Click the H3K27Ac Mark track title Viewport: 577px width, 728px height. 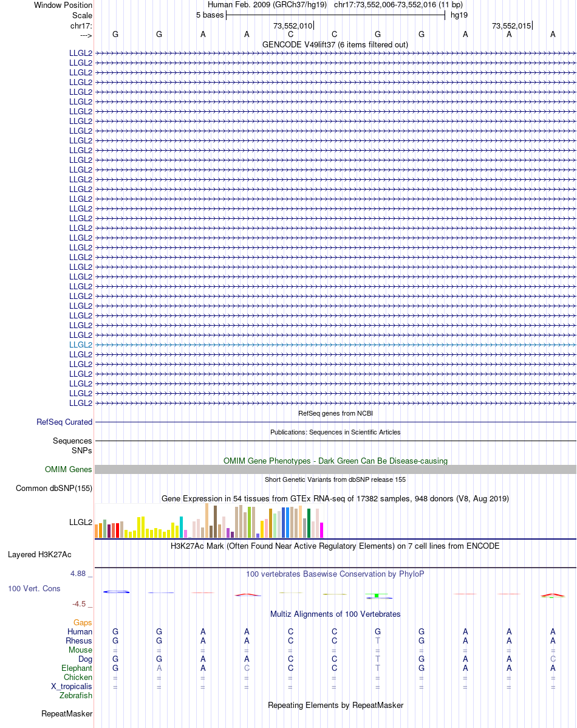pos(335,546)
